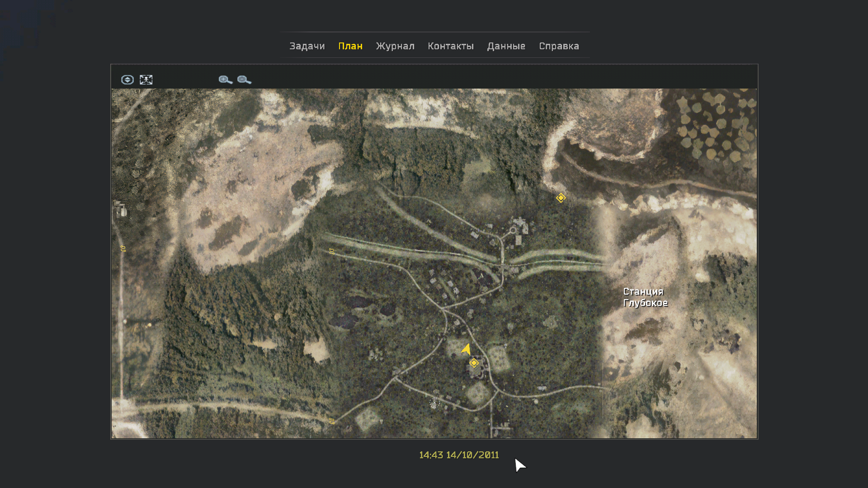868x488 pixels.
Task: Open the Контакты tab
Action: point(451,46)
